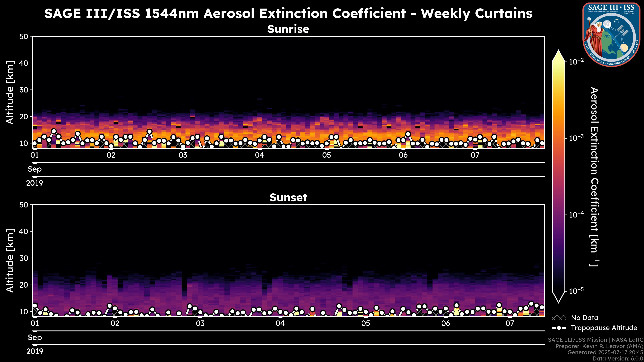Click the 07 date label under Sunset plot
Screen dimensions: 644x362
click(510, 323)
